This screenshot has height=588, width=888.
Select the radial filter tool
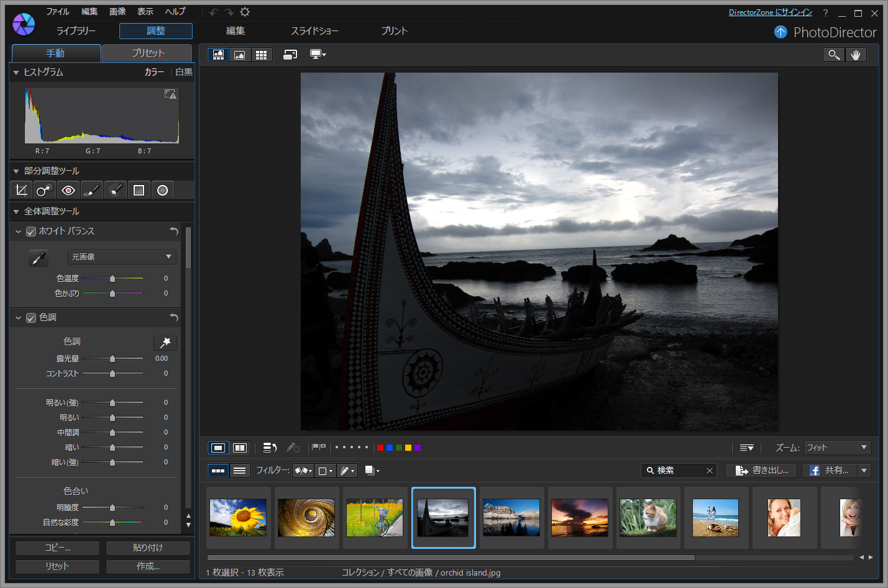tap(162, 189)
